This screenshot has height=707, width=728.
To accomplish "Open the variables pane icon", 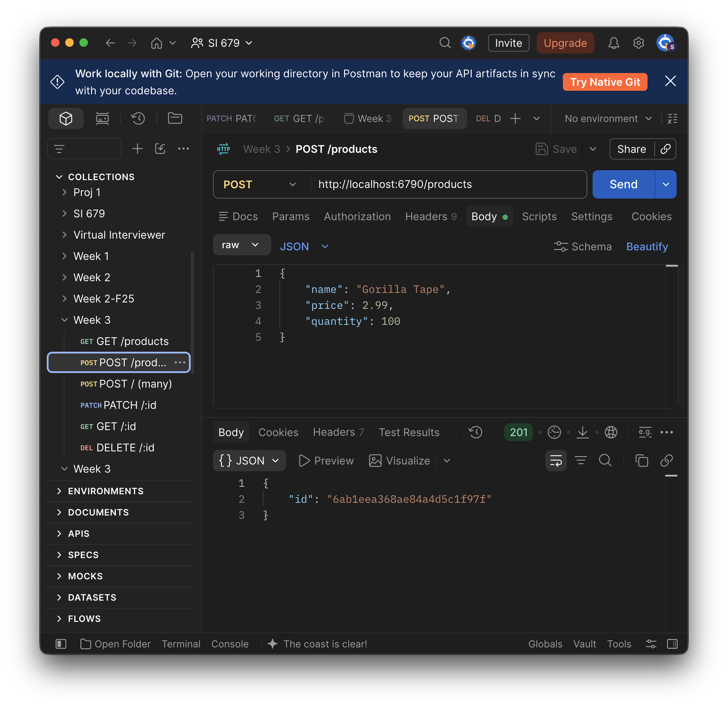I will click(x=672, y=118).
